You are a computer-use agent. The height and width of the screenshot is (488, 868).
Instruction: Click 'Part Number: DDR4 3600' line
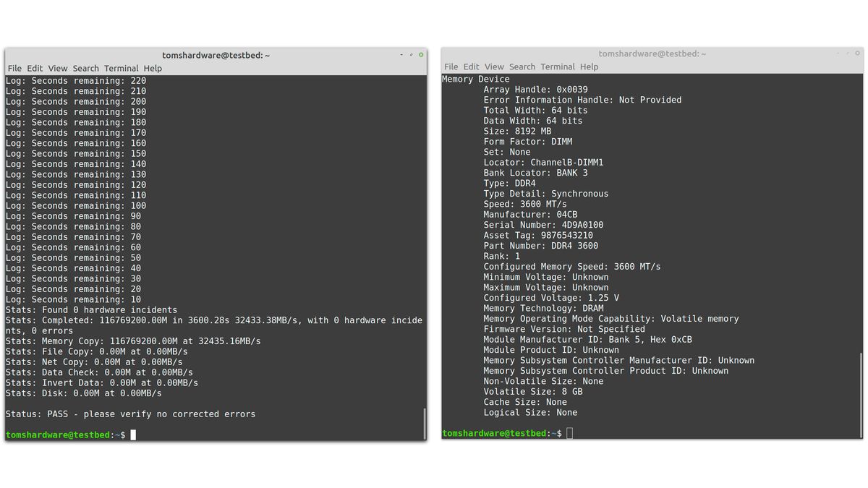[541, 246]
